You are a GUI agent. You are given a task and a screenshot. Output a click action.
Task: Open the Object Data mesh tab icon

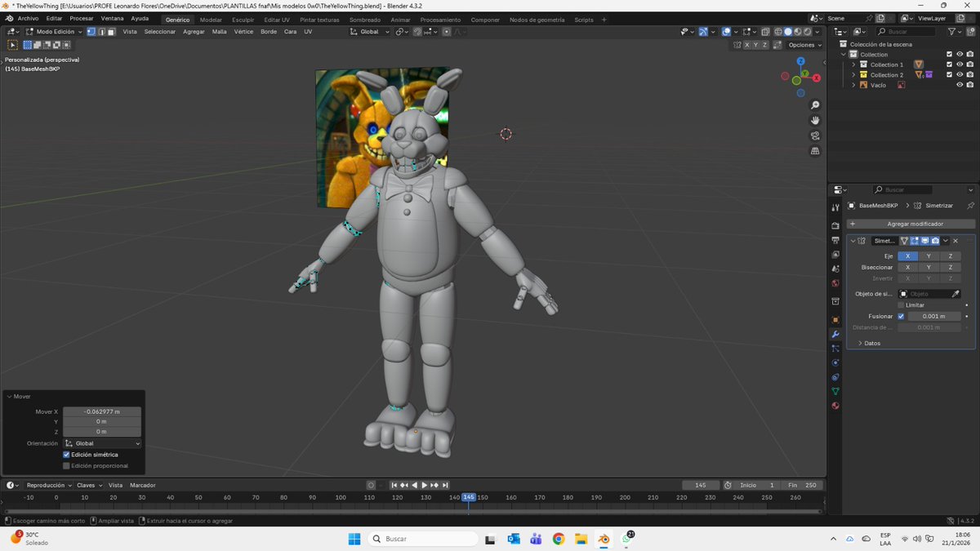(x=835, y=391)
